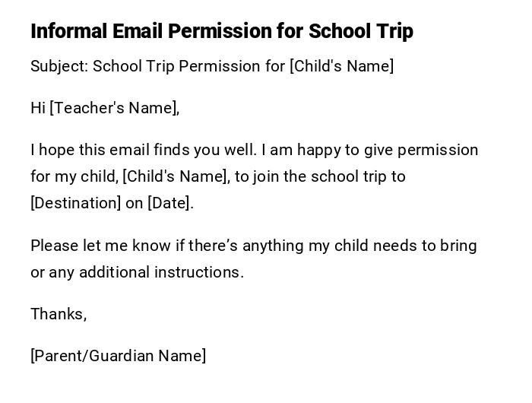Viewport: 532px width, 403px height.
Task: Click the 'Subject:' label
Action: (59, 66)
